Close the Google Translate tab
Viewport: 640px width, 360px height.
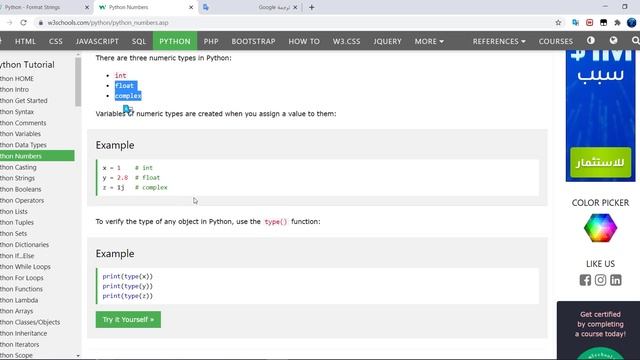click(295, 7)
